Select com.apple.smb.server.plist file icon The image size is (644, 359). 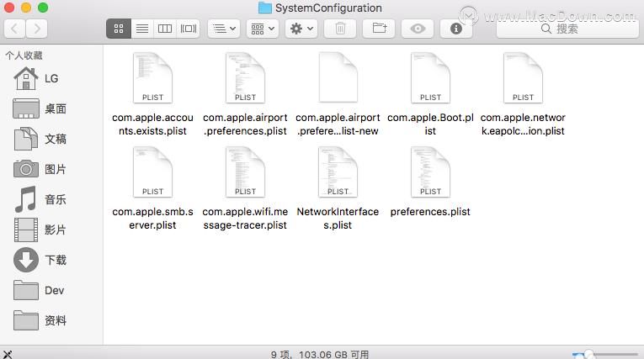click(152, 172)
